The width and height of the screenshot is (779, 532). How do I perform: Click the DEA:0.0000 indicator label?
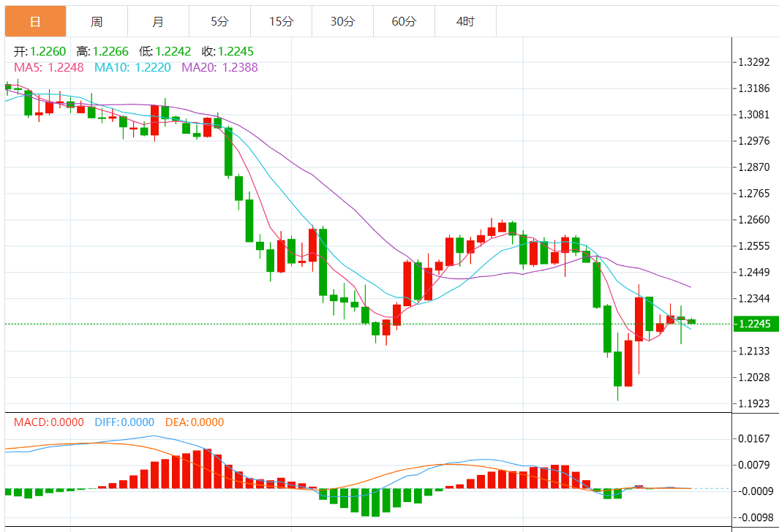click(x=195, y=422)
